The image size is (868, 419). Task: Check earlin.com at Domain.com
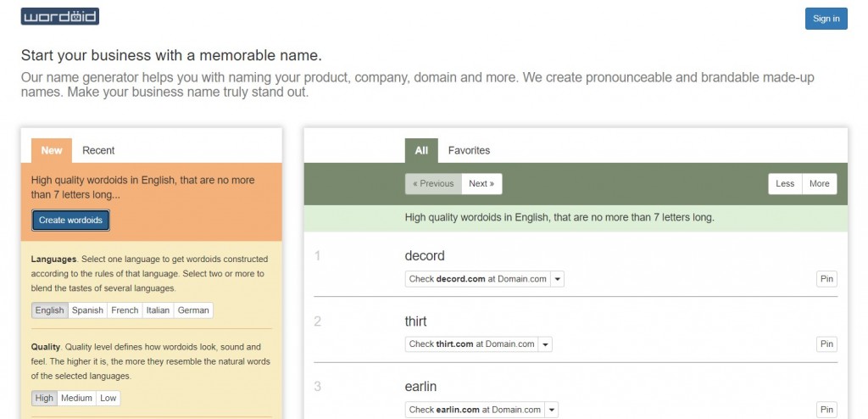[475, 410]
